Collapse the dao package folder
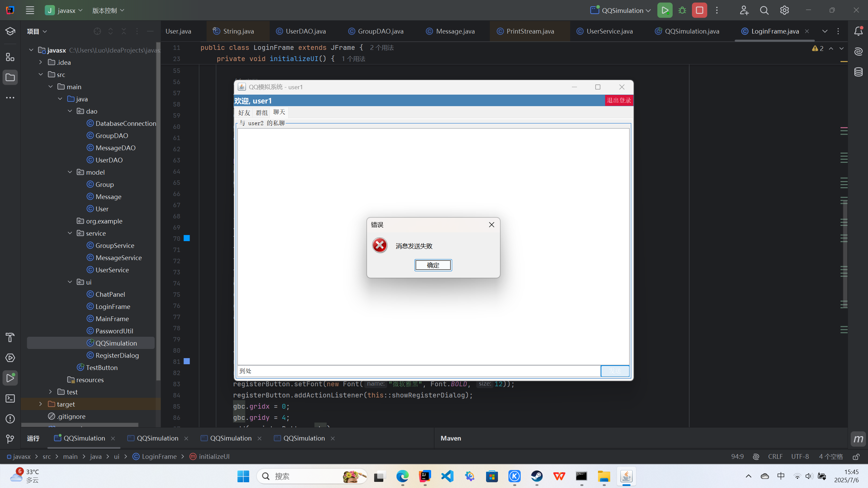The width and height of the screenshot is (868, 488). pyautogui.click(x=70, y=111)
